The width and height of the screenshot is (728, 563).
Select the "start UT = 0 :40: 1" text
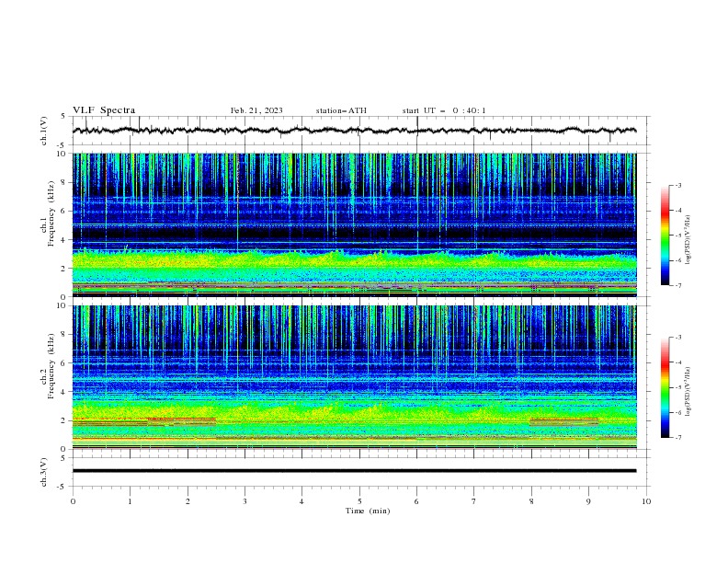pos(444,110)
